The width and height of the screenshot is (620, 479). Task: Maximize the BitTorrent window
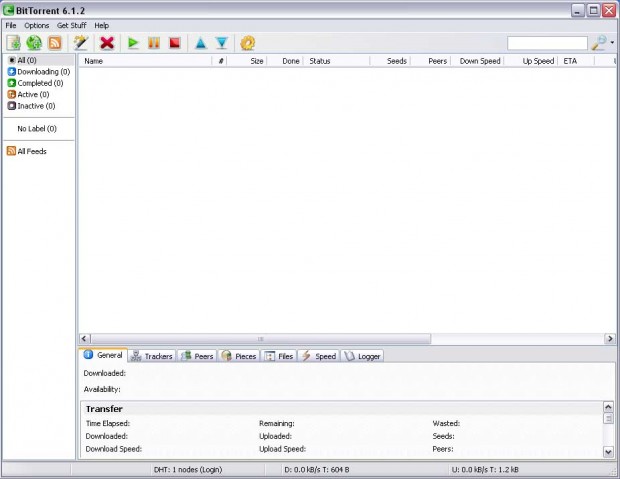pos(594,10)
